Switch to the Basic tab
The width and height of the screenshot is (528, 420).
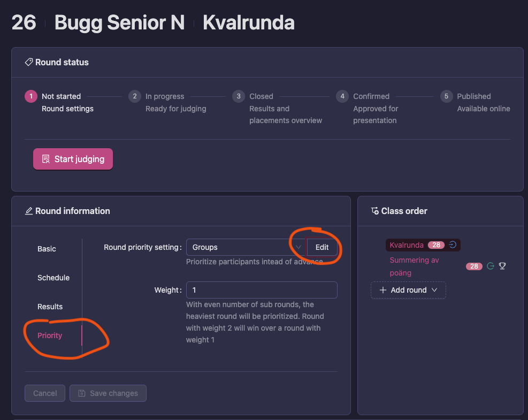pos(47,249)
